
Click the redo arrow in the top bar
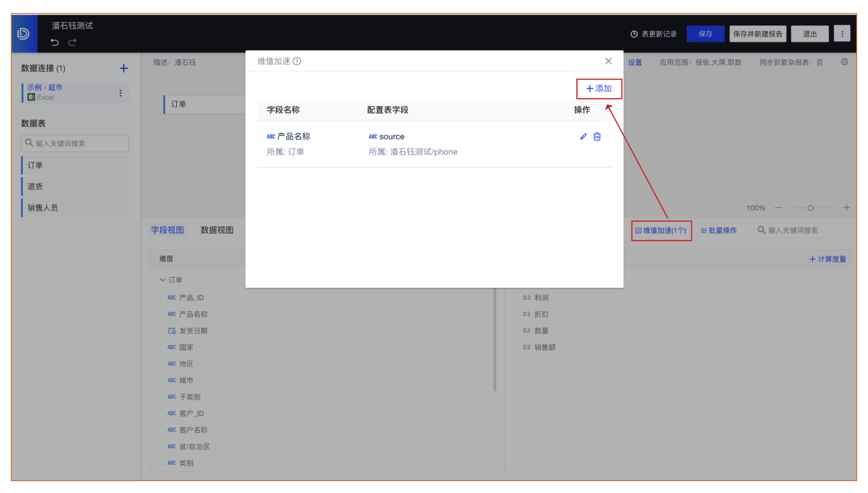click(x=71, y=42)
